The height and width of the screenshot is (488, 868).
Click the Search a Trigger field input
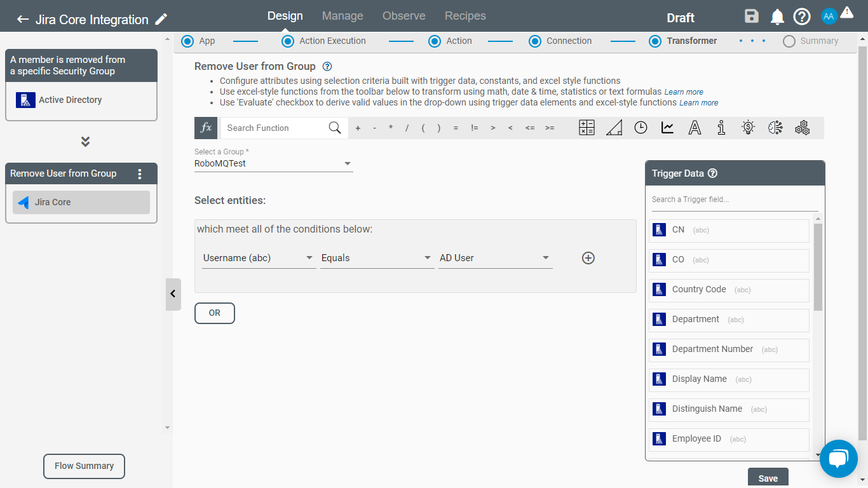coord(735,200)
